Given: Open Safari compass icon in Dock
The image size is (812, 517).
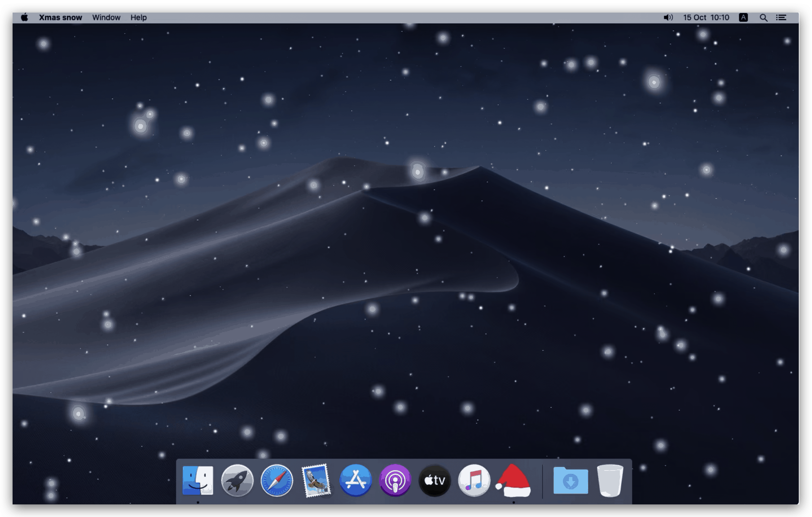Looking at the screenshot, I should click(277, 480).
